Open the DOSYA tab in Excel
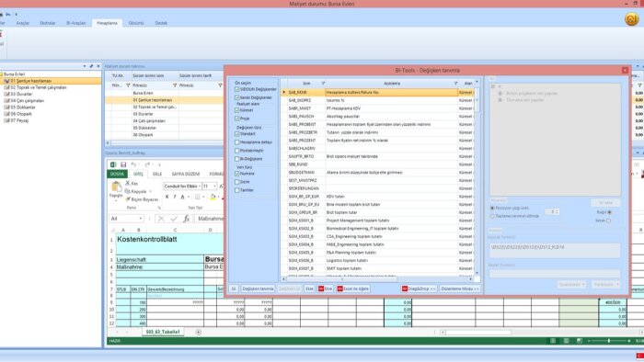The height and width of the screenshot is (362, 644). [x=117, y=174]
